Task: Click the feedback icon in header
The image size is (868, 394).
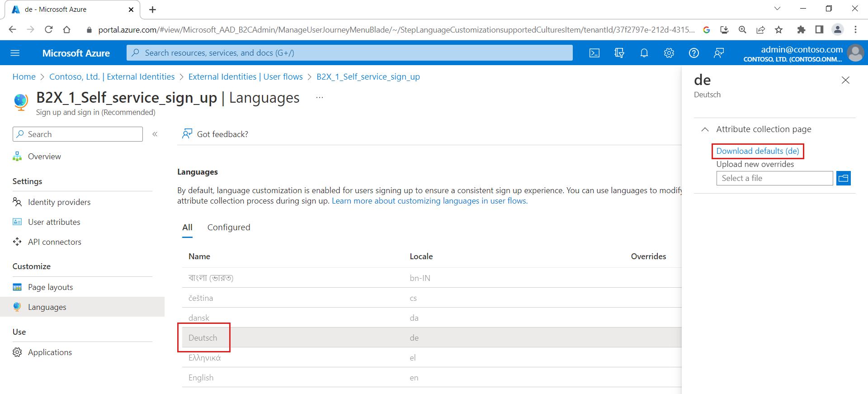Action: (x=719, y=53)
